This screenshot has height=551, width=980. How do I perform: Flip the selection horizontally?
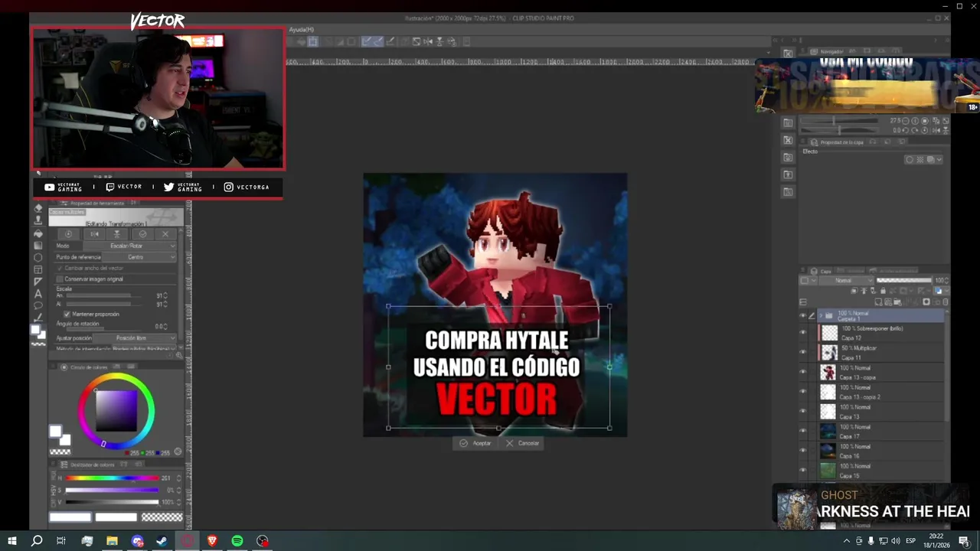[94, 234]
